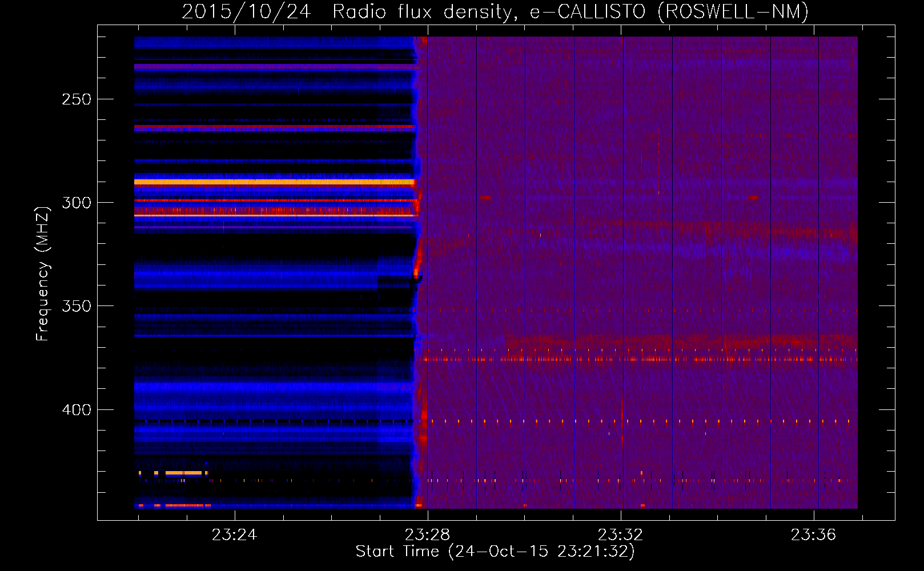Click the red dotted line near 376 MHz
The image size is (924, 571).
tap(628, 359)
